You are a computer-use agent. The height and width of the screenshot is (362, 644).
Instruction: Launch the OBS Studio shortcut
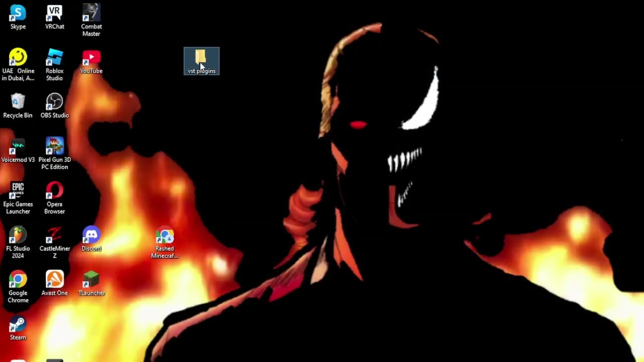54,106
